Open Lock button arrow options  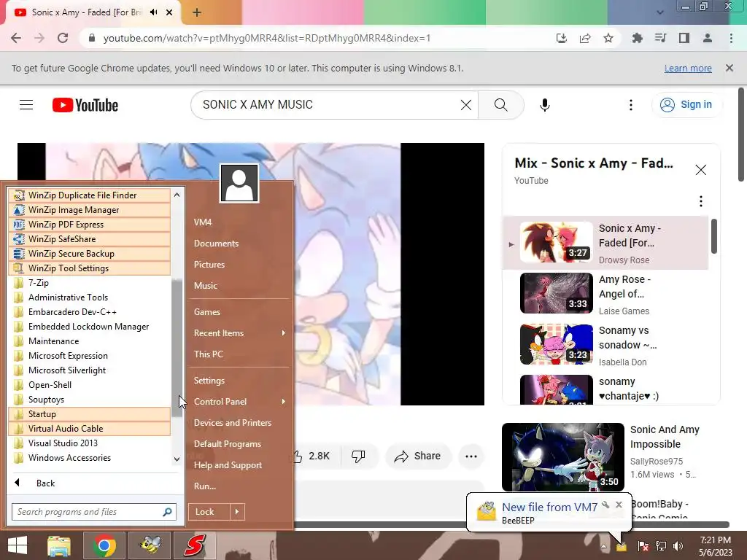point(237,512)
